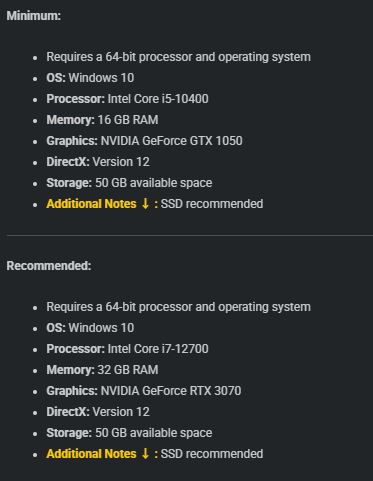Click Recommended Storage 50 GB available space

click(x=129, y=433)
